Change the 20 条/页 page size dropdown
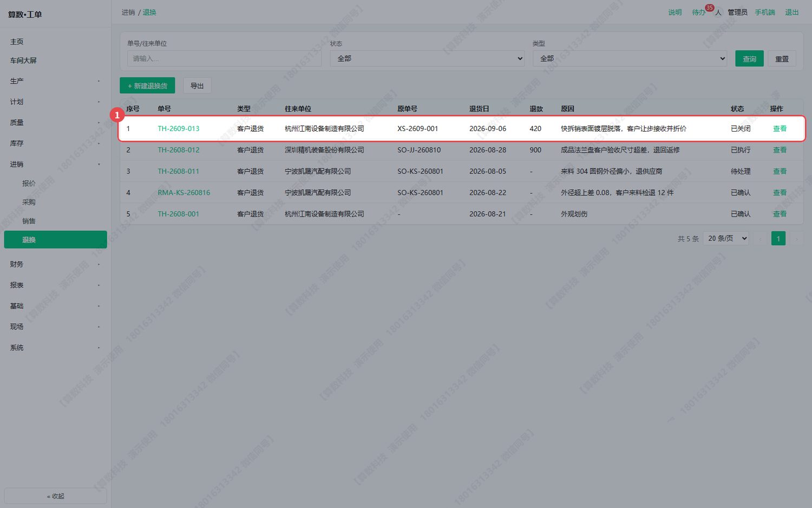This screenshot has height=508, width=812. click(726, 238)
